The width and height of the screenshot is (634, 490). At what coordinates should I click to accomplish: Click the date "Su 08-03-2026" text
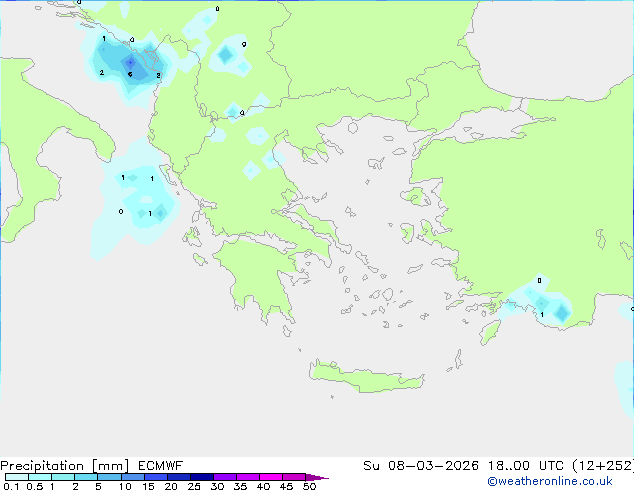coord(421,466)
